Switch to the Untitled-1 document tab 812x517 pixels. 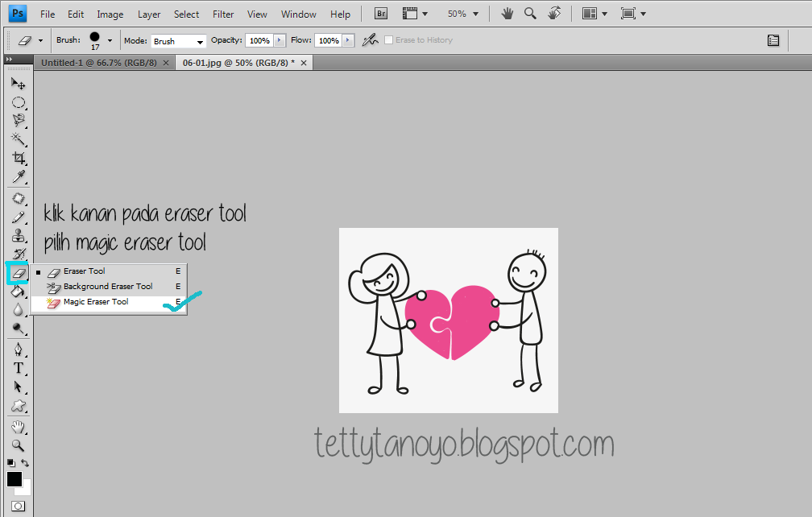click(99, 63)
